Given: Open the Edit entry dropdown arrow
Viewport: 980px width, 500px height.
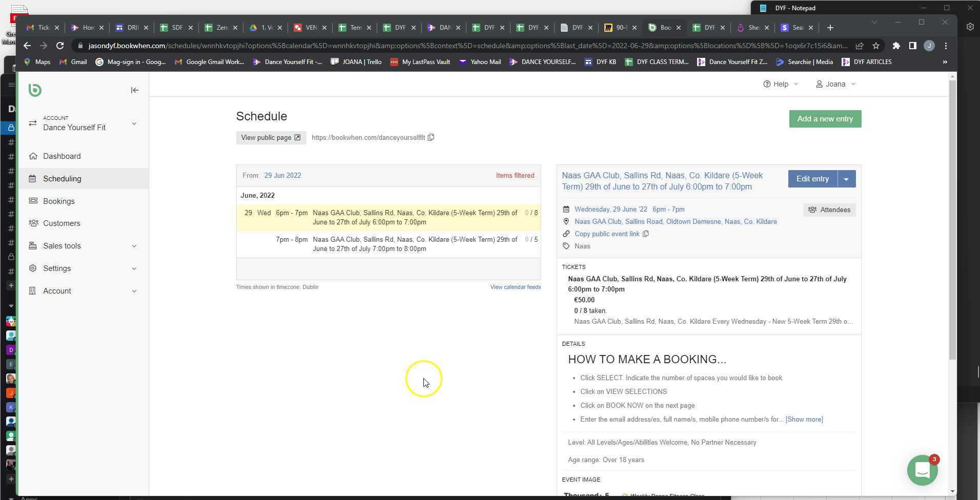Looking at the screenshot, I should click(846, 178).
